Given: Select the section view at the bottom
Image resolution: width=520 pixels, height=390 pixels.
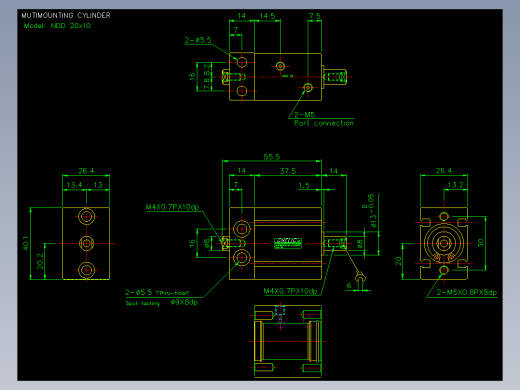Looking at the screenshot, I should click(x=288, y=341).
